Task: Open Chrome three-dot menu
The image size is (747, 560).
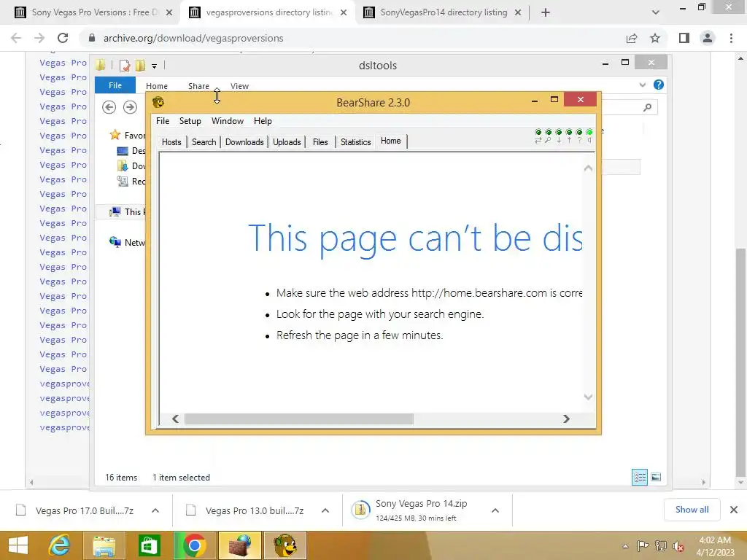Action: click(731, 38)
